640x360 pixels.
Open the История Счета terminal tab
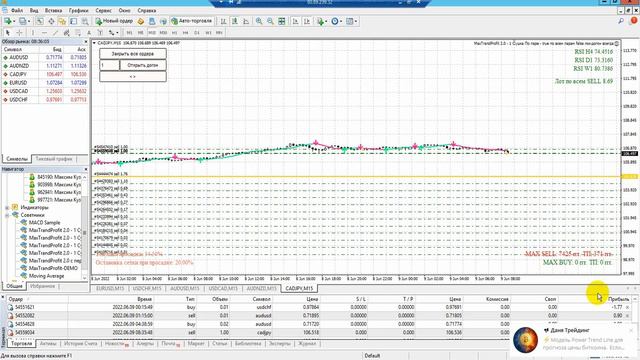pyautogui.click(x=80, y=344)
